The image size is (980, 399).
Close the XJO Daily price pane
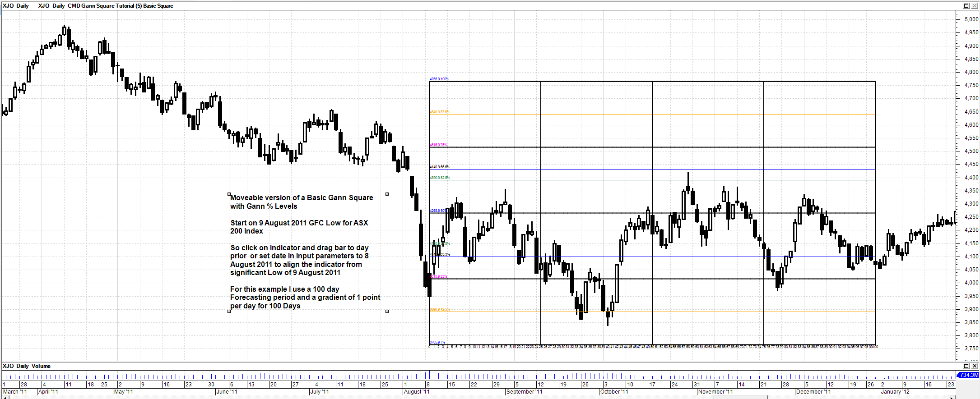tap(974, 6)
